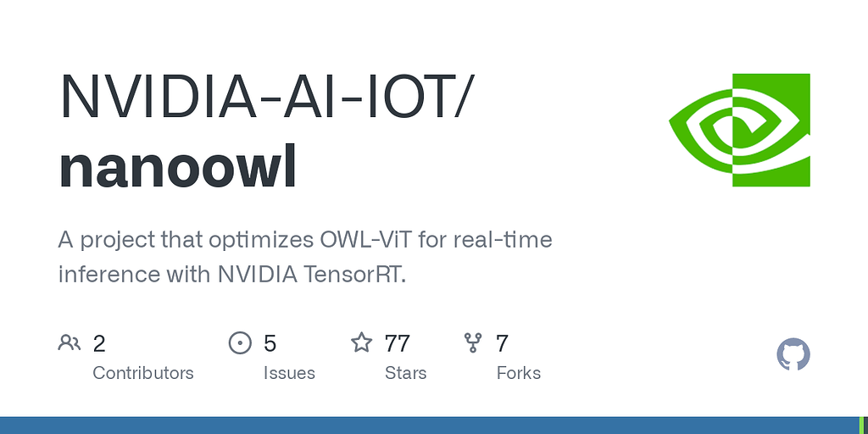Click the contributors people icon
The height and width of the screenshot is (434, 868).
[x=69, y=342]
